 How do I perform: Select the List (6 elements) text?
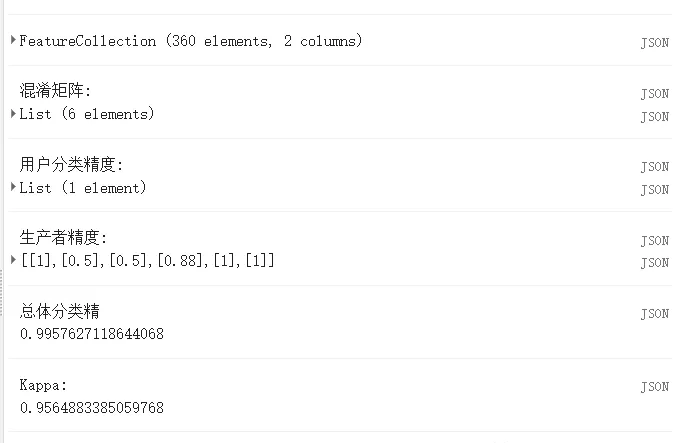coord(87,114)
